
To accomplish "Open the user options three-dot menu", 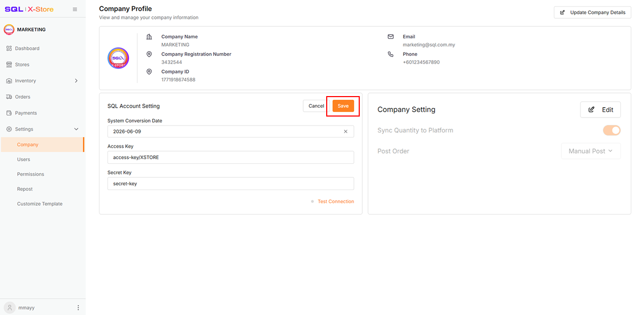I will click(78, 308).
